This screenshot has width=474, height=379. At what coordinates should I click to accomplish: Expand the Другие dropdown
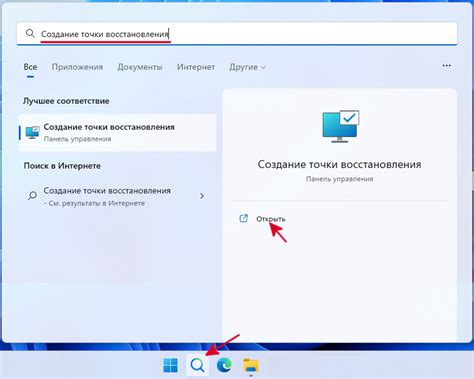pyautogui.click(x=247, y=67)
